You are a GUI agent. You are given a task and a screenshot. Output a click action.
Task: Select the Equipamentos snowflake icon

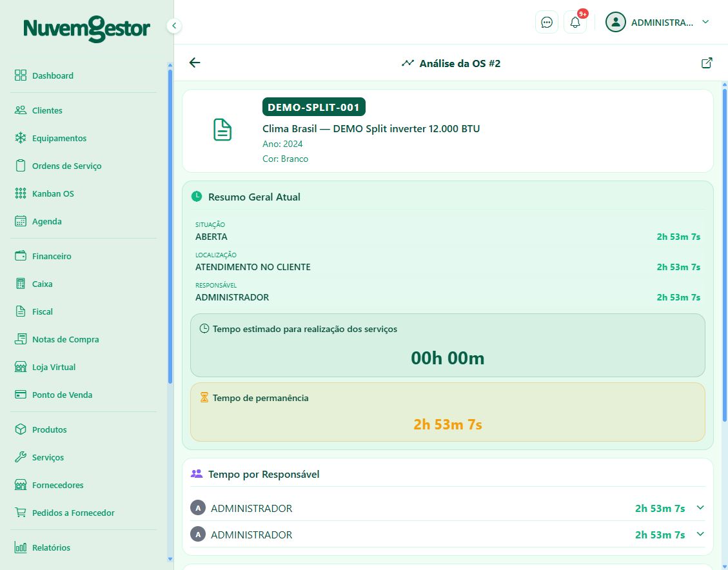21,138
